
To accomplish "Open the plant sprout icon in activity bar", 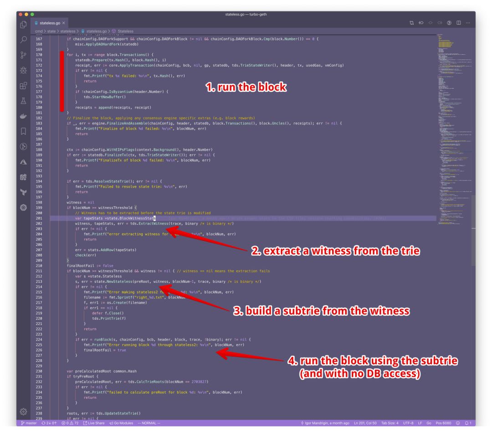I will pos(24,192).
